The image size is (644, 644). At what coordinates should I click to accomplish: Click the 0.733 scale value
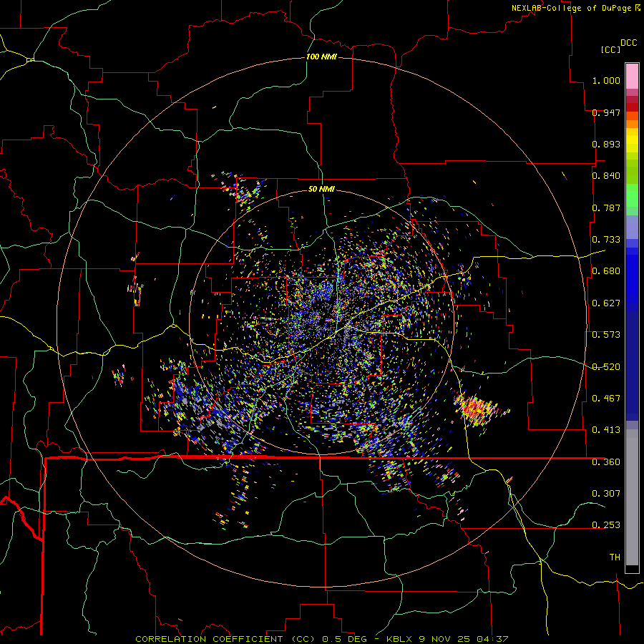(x=606, y=240)
